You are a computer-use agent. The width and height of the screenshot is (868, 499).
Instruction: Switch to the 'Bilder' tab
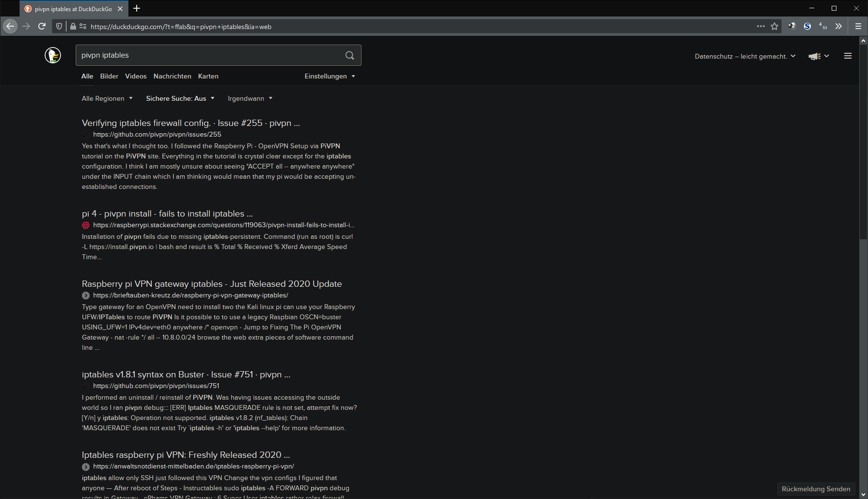click(109, 77)
